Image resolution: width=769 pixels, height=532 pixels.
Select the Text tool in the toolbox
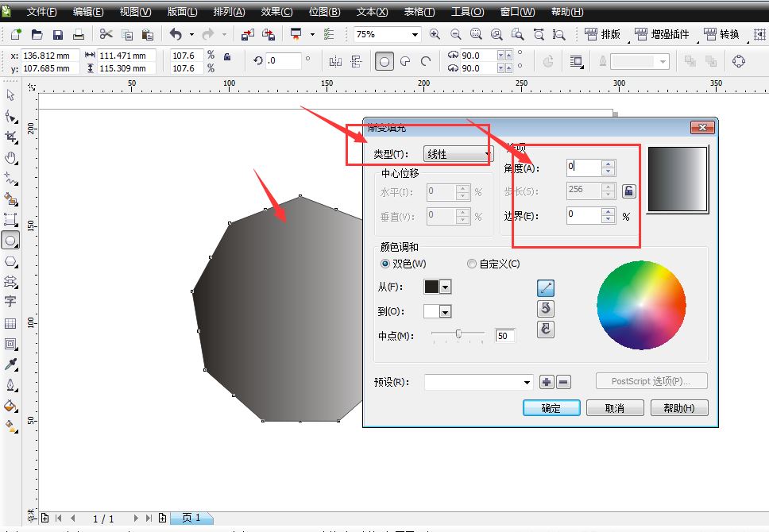tap(11, 303)
